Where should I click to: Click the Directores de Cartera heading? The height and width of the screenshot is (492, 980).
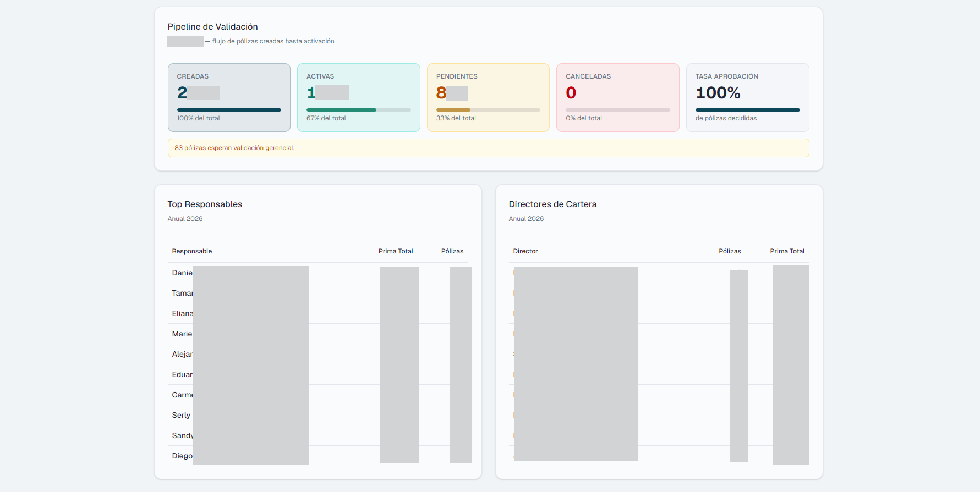pos(552,204)
